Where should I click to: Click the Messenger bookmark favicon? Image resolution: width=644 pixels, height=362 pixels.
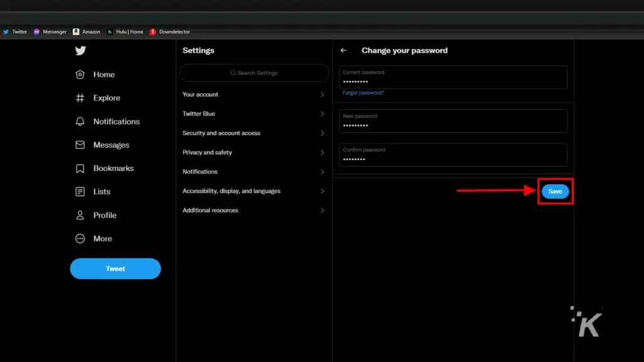tap(36, 31)
